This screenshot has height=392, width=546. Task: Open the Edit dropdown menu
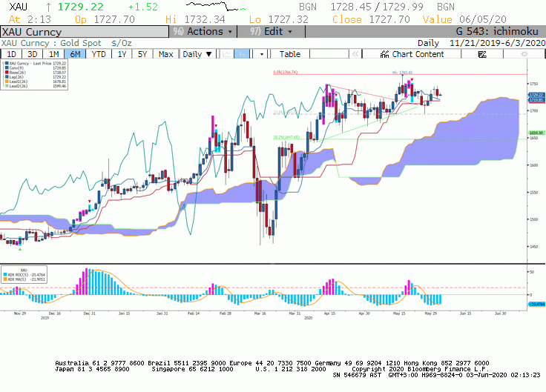pyautogui.click(x=272, y=32)
